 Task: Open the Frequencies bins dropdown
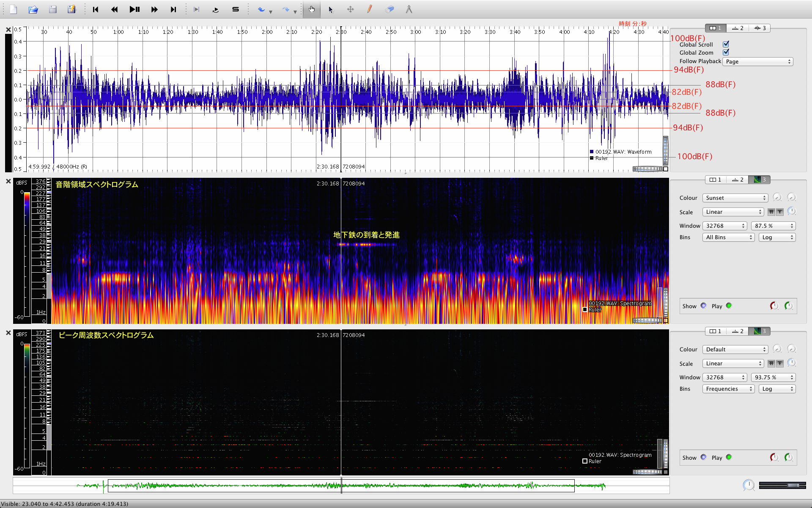click(x=728, y=389)
